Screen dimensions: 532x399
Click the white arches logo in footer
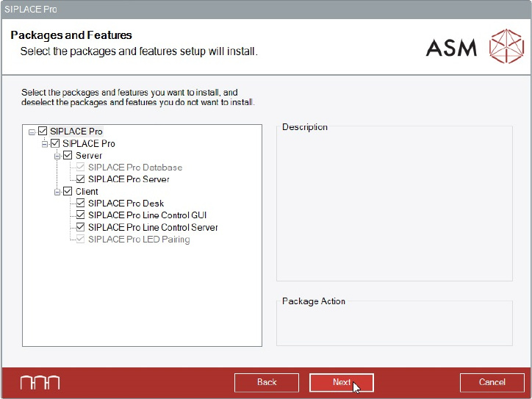(x=40, y=382)
